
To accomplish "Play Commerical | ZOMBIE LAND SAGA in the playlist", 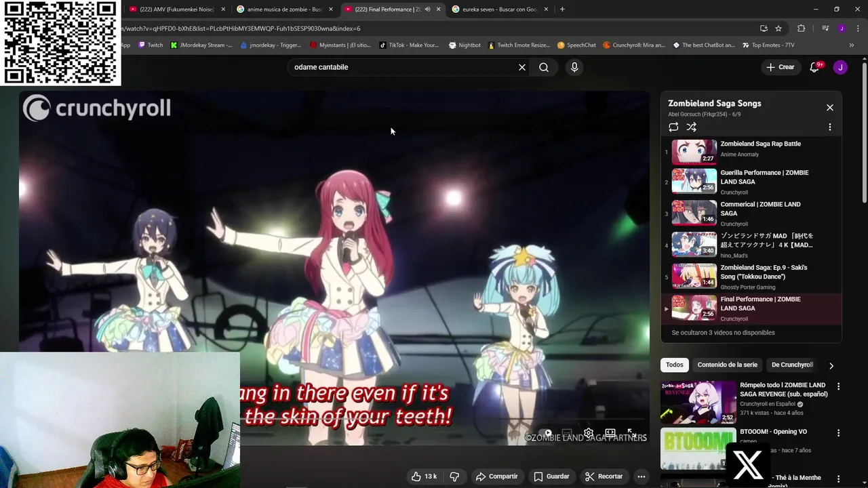I will pos(751,213).
